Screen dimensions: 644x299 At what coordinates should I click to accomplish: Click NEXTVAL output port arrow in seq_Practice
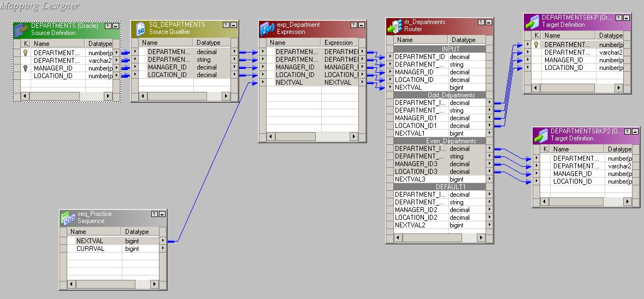(x=163, y=241)
